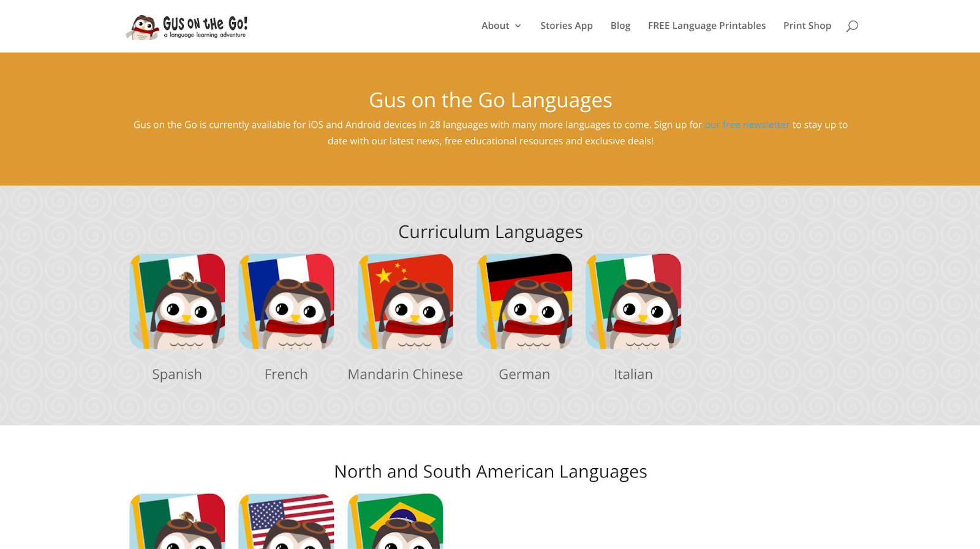Screen dimensions: 980x549
Task: Click the Gus on the Go logo
Action: [x=187, y=27]
